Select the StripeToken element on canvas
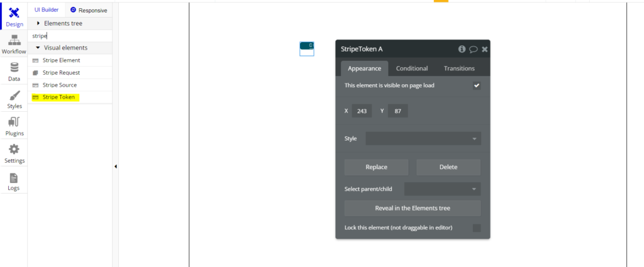 307,49
